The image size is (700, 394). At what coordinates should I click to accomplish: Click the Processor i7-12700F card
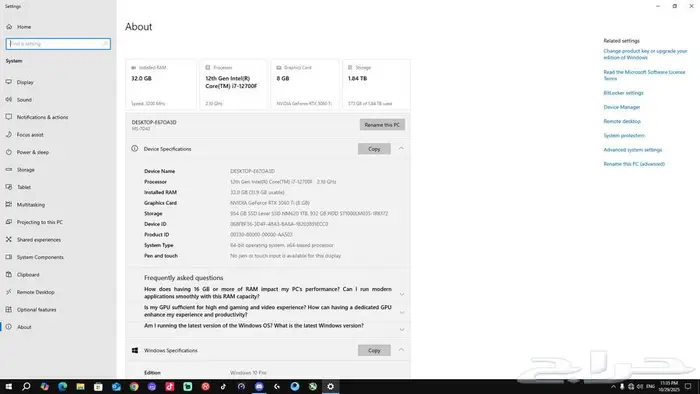(233, 85)
